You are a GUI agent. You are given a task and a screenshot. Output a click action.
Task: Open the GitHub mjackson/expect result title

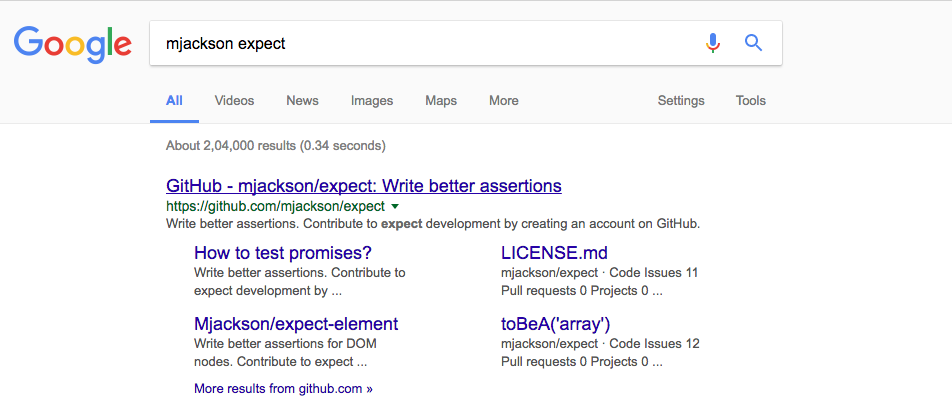[x=363, y=186]
